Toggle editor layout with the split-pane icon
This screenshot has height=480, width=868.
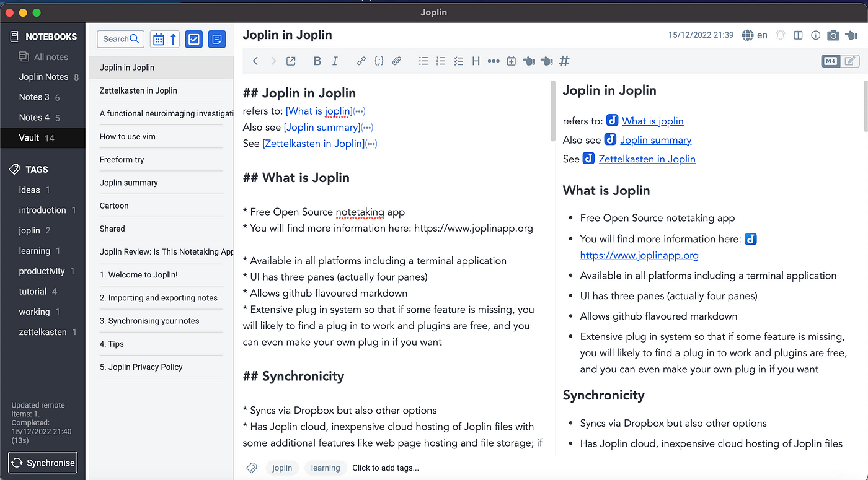[x=799, y=35]
